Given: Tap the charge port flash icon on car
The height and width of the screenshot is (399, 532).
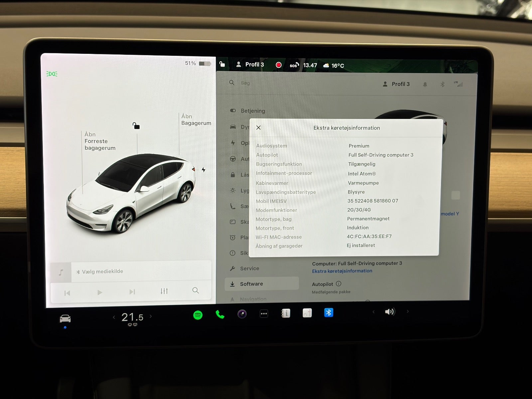Looking at the screenshot, I should (203, 170).
